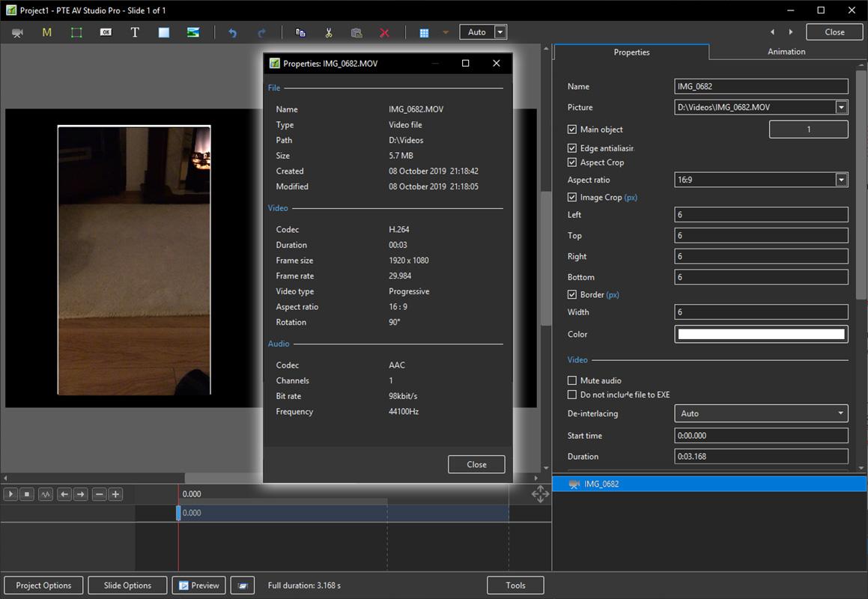
Task: Click the Add Text tool icon
Action: pyautogui.click(x=135, y=32)
